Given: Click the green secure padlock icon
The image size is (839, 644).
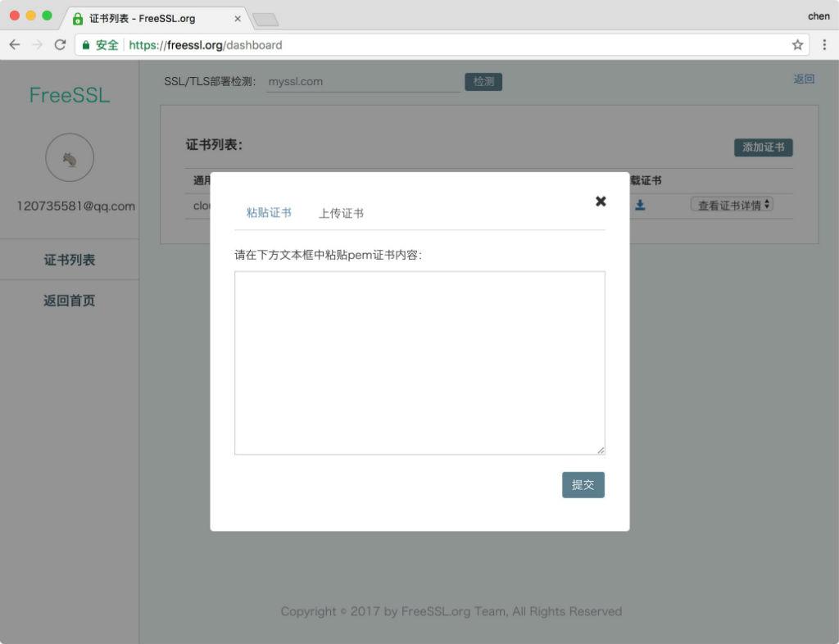Looking at the screenshot, I should click(86, 45).
